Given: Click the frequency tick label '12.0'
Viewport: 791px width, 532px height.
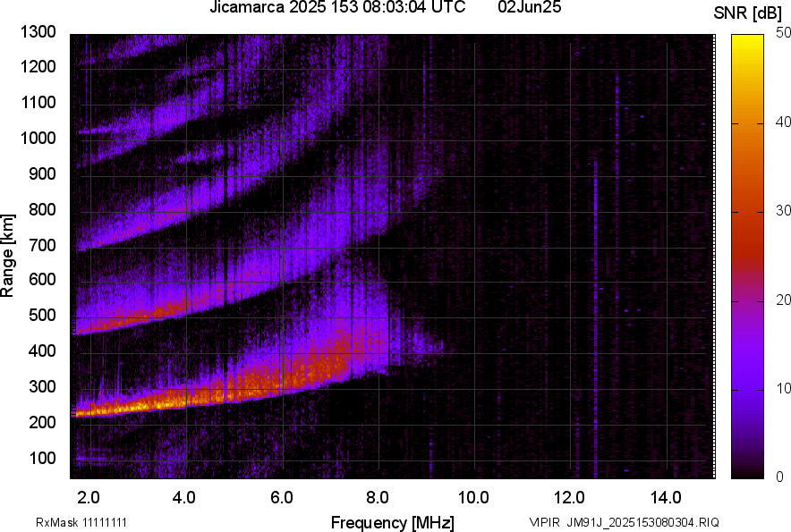Looking at the screenshot, I should coord(569,498).
